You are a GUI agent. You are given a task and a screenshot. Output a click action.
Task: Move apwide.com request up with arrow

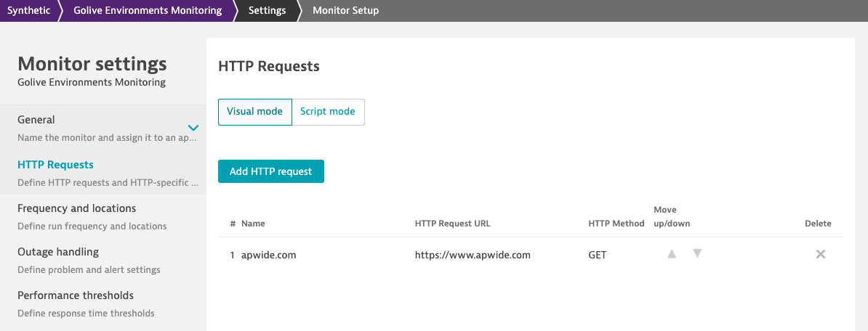672,254
